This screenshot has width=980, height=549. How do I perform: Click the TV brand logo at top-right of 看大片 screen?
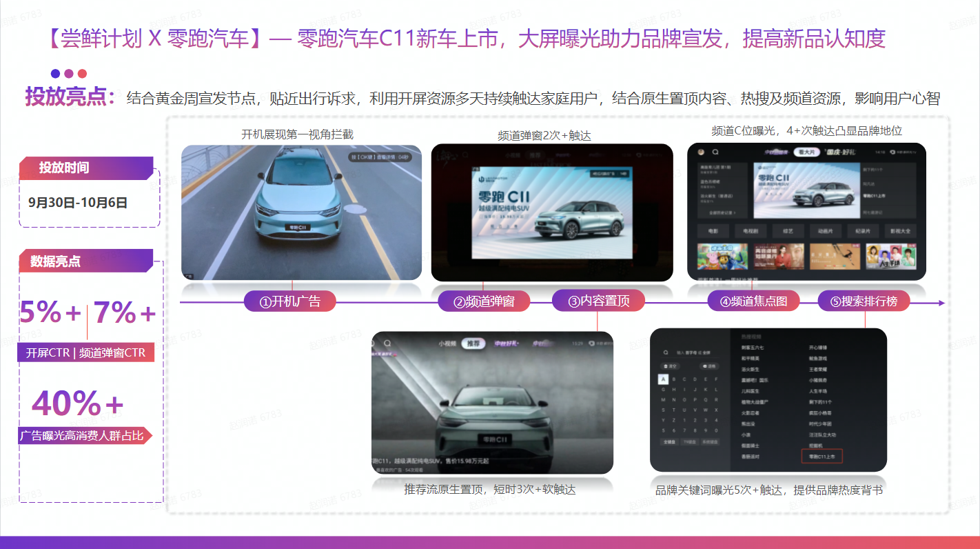tap(904, 152)
